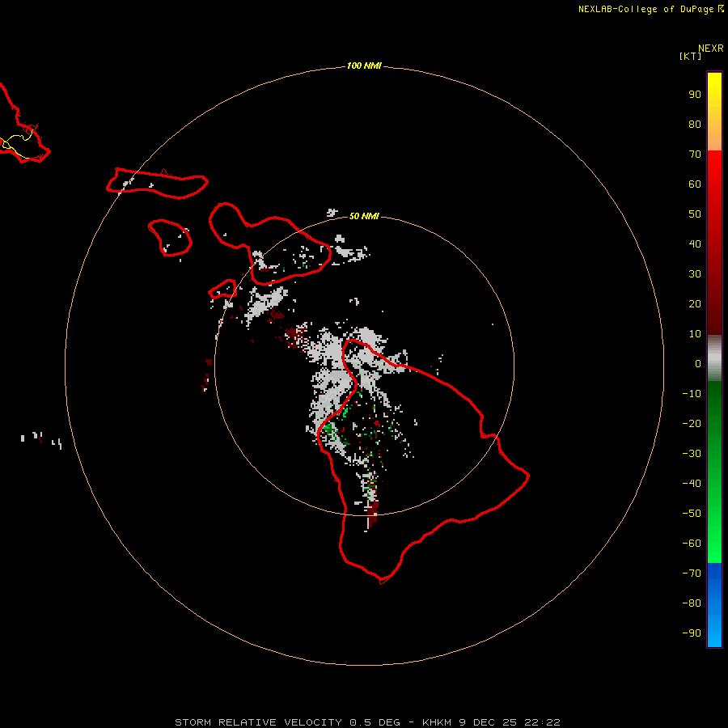Click the 50 NMI range ring label
Screen dimensions: 728x728
pyautogui.click(x=364, y=216)
